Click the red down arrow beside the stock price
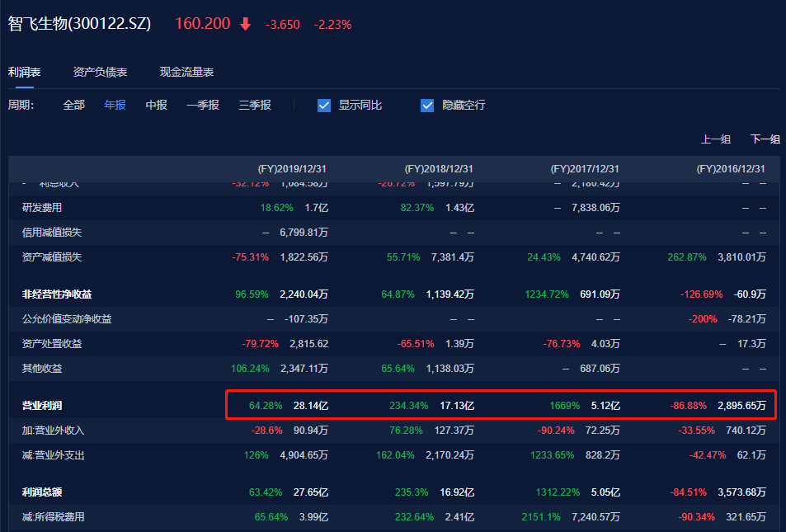Screen dimensions: 786x532 pyautogui.click(x=245, y=24)
